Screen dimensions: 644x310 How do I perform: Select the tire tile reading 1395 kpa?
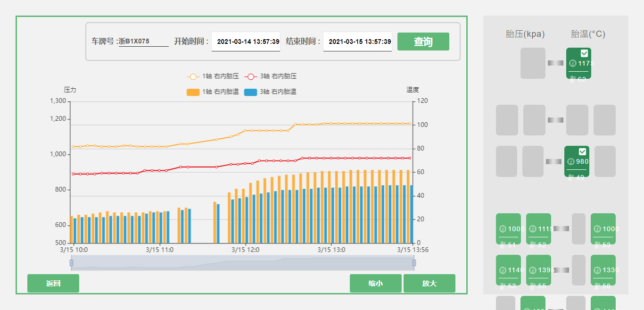538,270
